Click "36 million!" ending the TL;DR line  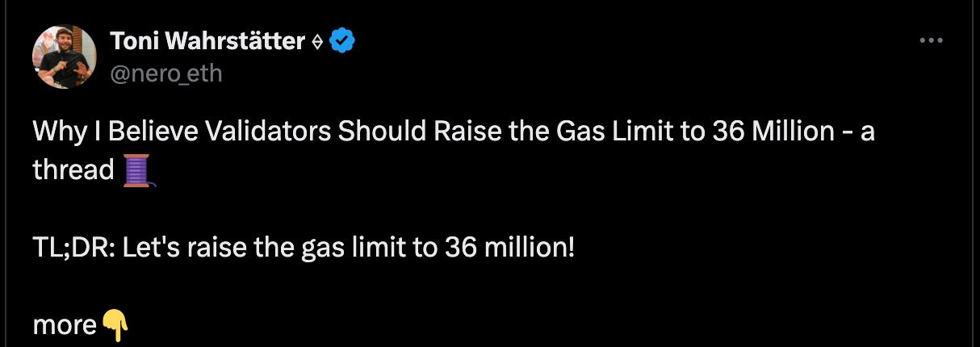[x=509, y=247]
